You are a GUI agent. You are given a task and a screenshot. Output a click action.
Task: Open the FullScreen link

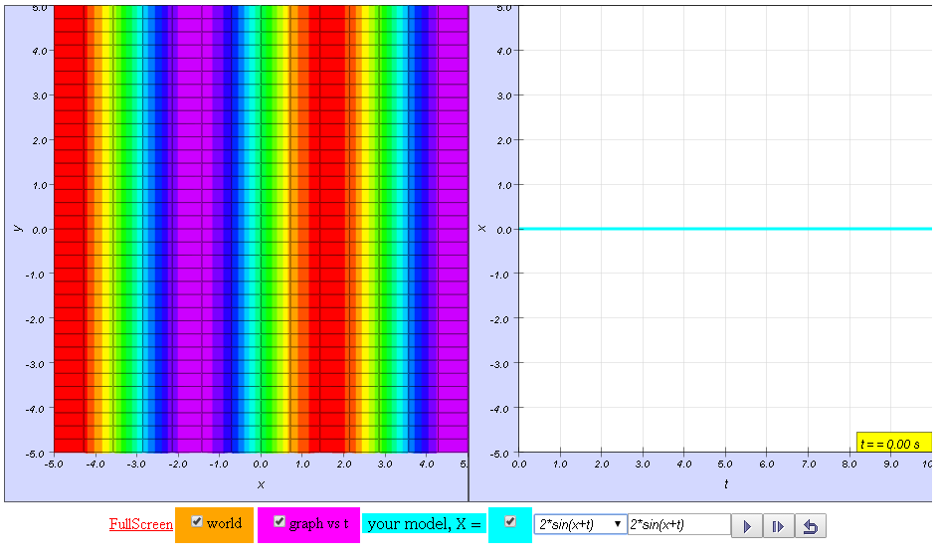tap(141, 524)
